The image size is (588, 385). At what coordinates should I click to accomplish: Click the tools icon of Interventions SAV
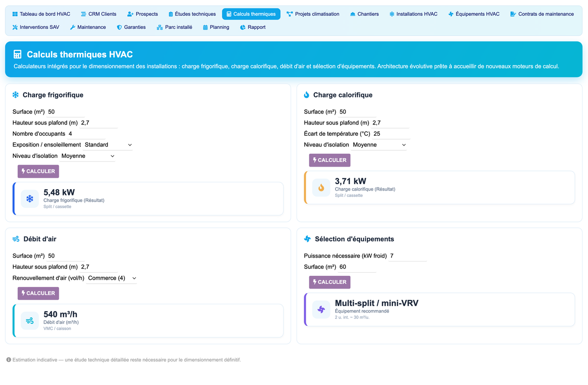(15, 27)
